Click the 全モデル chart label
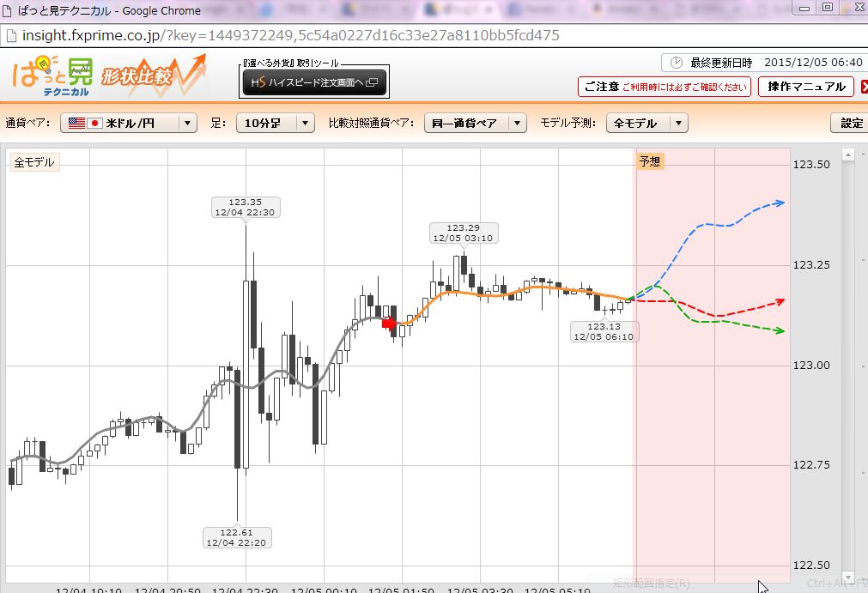The width and height of the screenshot is (868, 593). (x=34, y=162)
